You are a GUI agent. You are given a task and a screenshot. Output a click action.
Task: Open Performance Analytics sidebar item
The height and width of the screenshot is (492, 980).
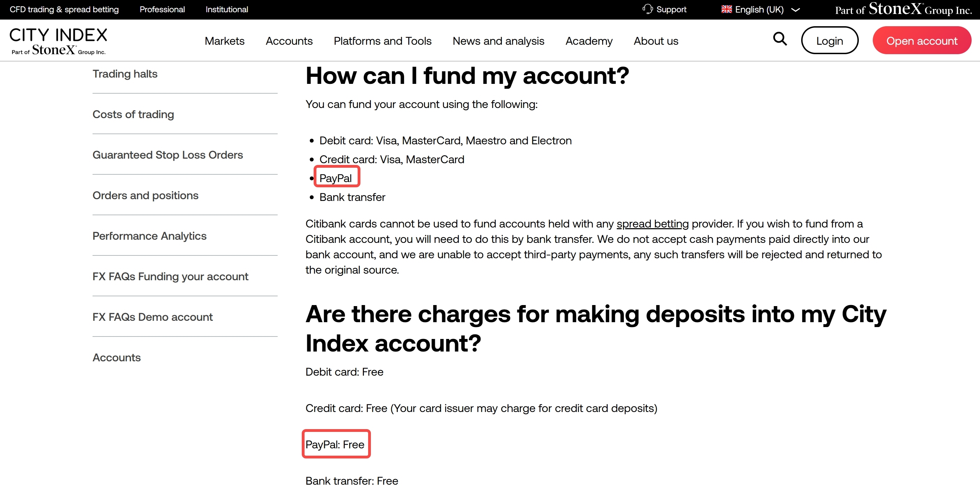[x=149, y=236]
